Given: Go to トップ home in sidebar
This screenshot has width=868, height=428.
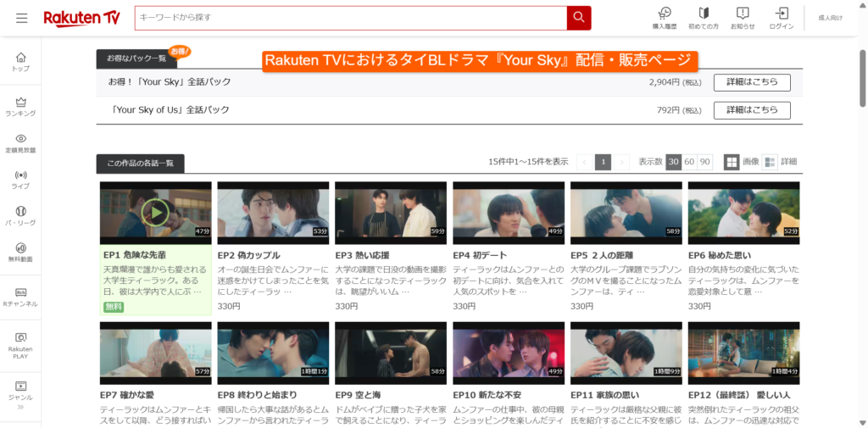Looking at the screenshot, I should [x=20, y=62].
